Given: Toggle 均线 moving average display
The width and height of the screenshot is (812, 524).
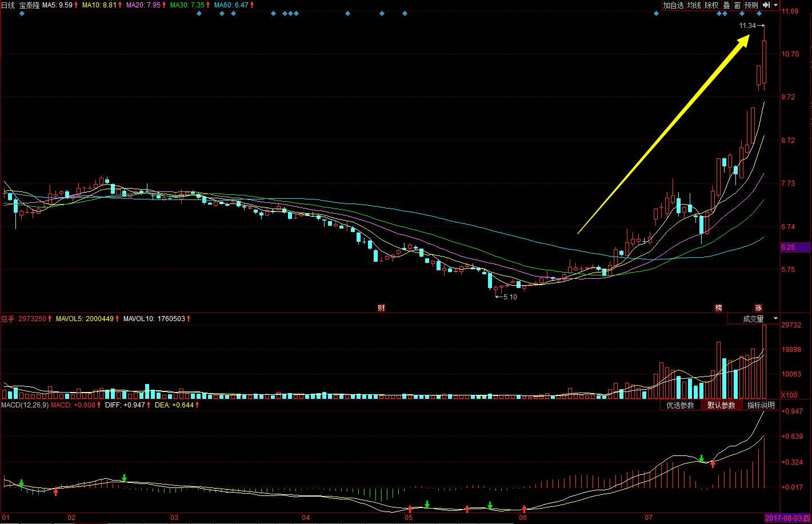Looking at the screenshot, I should pyautogui.click(x=694, y=5).
